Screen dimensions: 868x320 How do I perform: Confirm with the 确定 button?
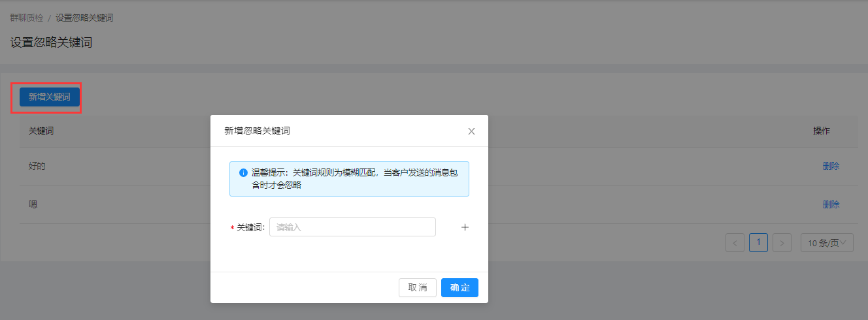click(x=459, y=288)
